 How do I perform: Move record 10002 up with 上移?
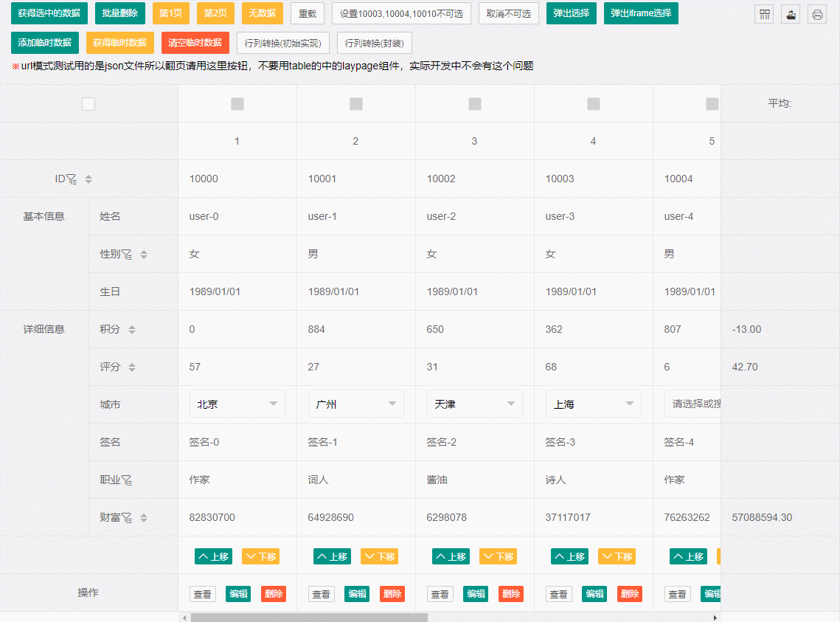point(451,556)
